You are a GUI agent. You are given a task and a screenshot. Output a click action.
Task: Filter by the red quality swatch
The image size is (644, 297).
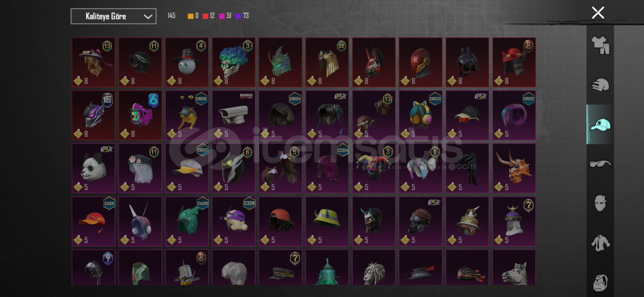[205, 16]
